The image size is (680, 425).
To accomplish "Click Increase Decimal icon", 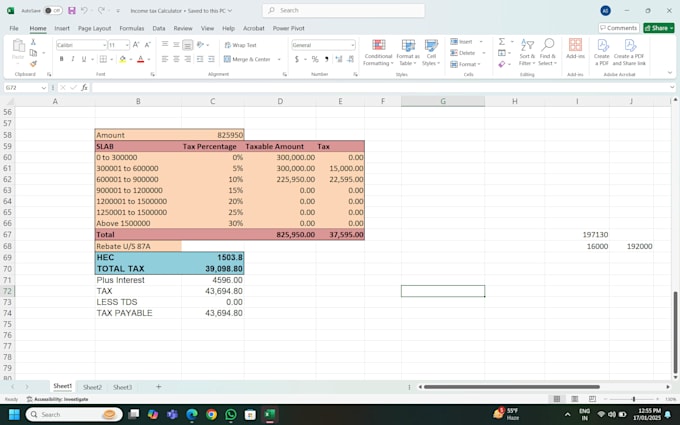I will (339, 59).
